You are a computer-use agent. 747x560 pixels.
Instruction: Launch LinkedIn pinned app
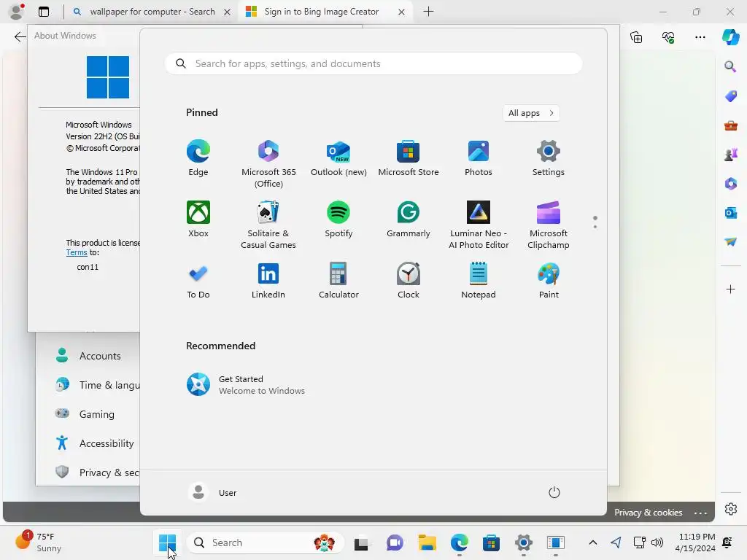pos(268,281)
